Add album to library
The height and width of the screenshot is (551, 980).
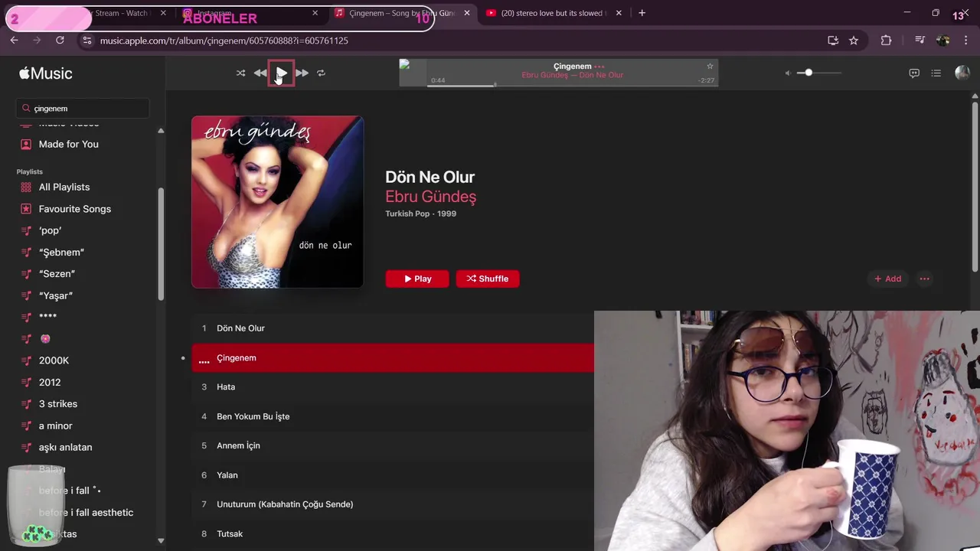point(887,279)
